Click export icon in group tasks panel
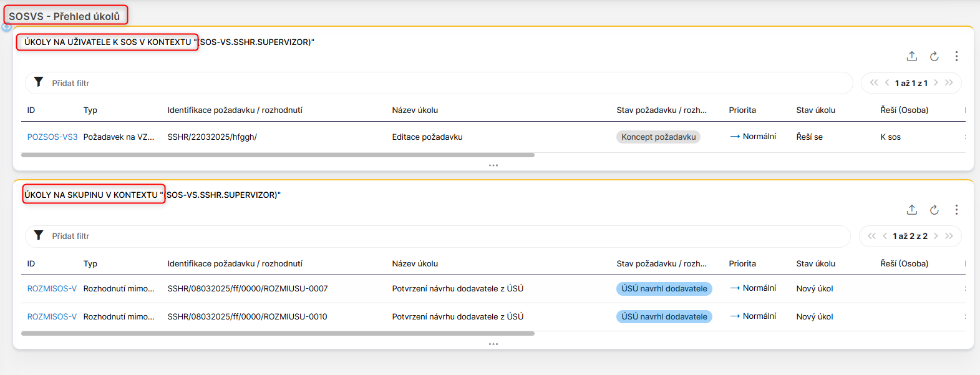This screenshot has height=375, width=980. [911, 210]
